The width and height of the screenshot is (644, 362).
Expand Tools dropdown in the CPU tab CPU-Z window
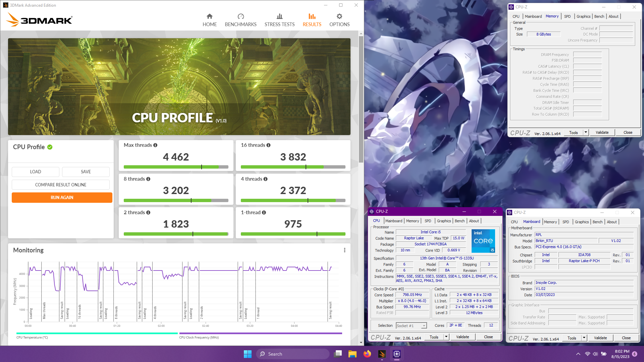tap(446, 337)
